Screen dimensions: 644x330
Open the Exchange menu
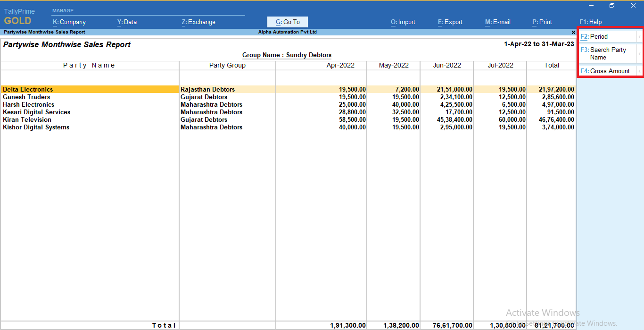pos(198,22)
